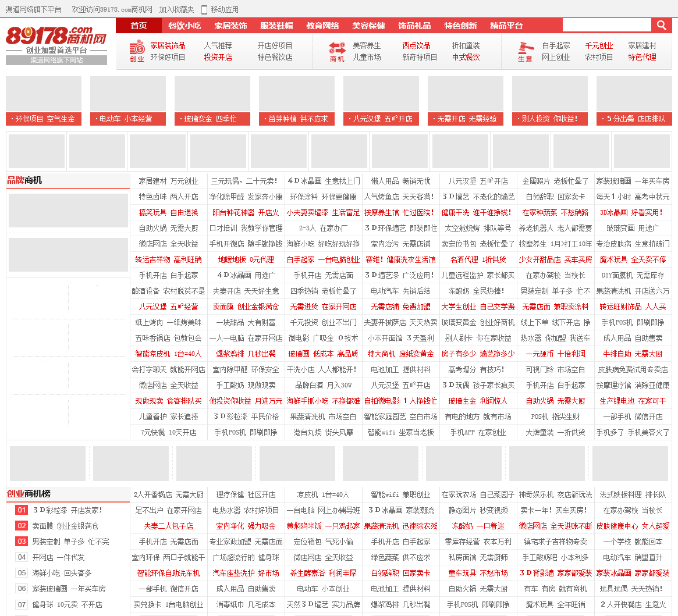Open the 服装鞋帽 navigation tab

point(277,26)
